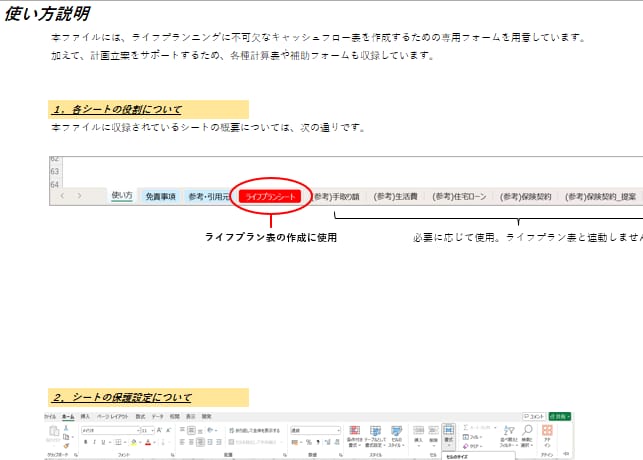643x460 pixels.
Task: Click 折り返して全体を表示する wrap text button
Action: (x=254, y=430)
